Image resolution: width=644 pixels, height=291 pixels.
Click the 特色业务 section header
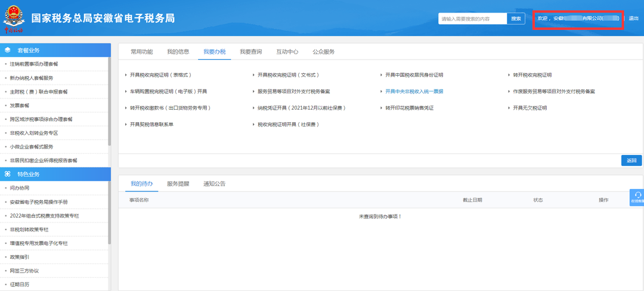click(55, 174)
